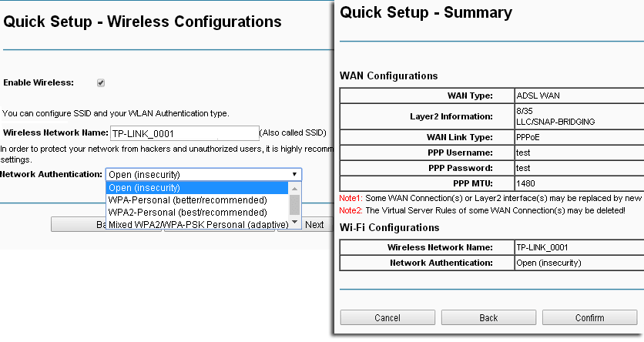644x342 pixels.
Task: Click the dropdown list scroll-up arrow
Action: pyautogui.click(x=294, y=188)
